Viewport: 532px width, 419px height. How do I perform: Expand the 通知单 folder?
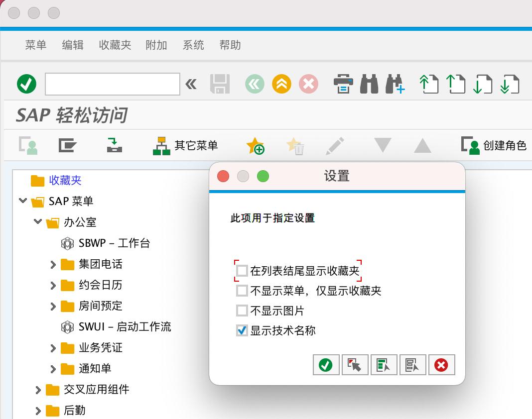point(53,370)
